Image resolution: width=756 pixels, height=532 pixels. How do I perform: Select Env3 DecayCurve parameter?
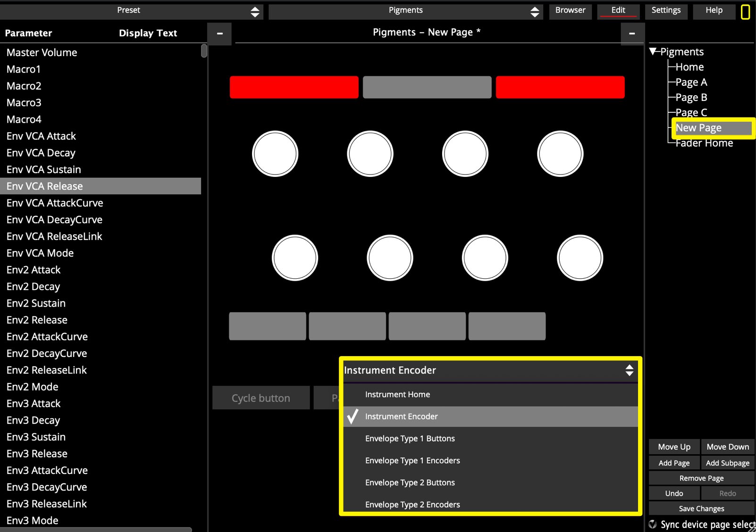point(101,487)
